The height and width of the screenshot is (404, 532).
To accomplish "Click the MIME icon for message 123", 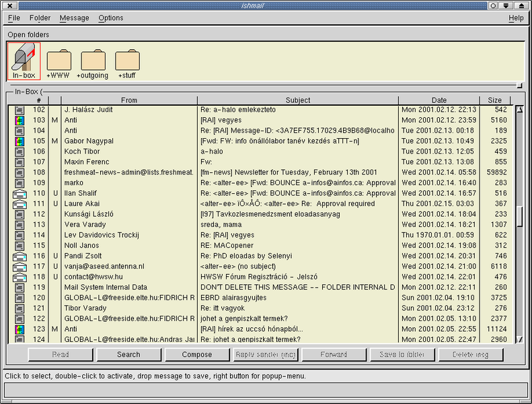I will coord(20,329).
